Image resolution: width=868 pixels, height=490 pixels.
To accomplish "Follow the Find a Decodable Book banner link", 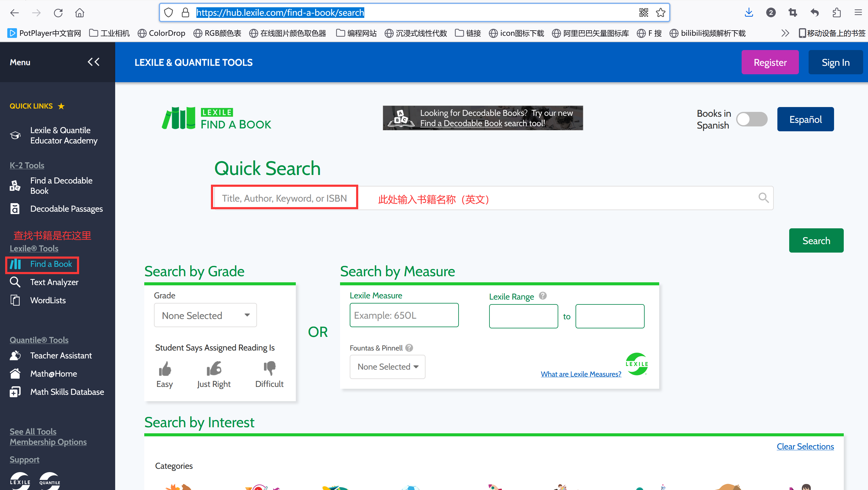I will (461, 123).
